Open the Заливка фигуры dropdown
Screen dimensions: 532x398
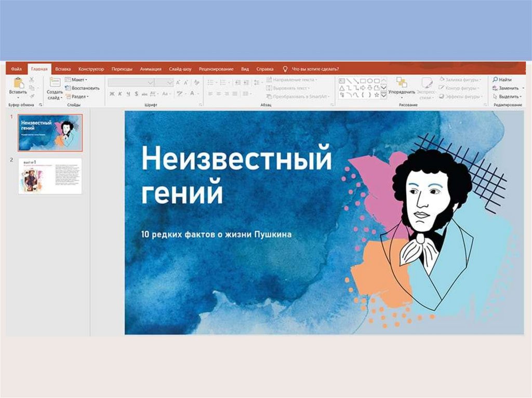tap(460, 80)
